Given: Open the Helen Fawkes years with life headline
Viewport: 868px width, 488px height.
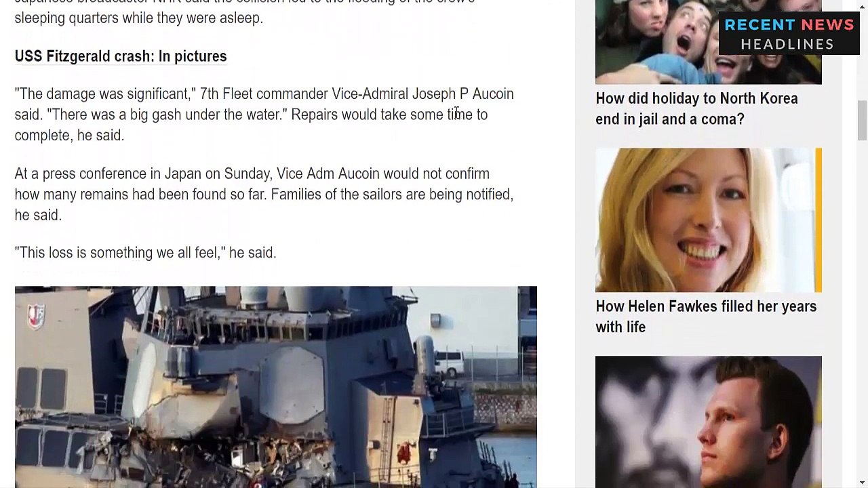Looking at the screenshot, I should click(705, 317).
